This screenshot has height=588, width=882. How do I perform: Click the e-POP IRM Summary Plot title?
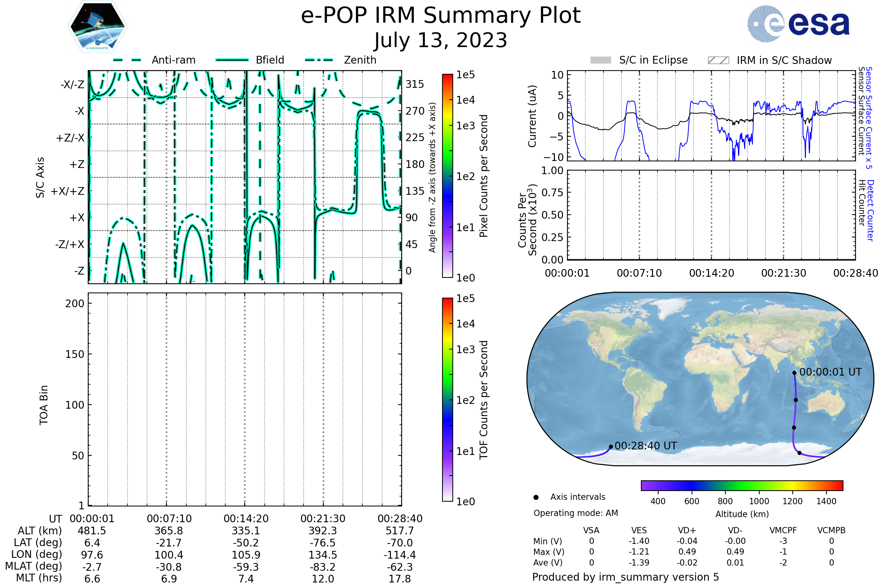[x=441, y=16]
